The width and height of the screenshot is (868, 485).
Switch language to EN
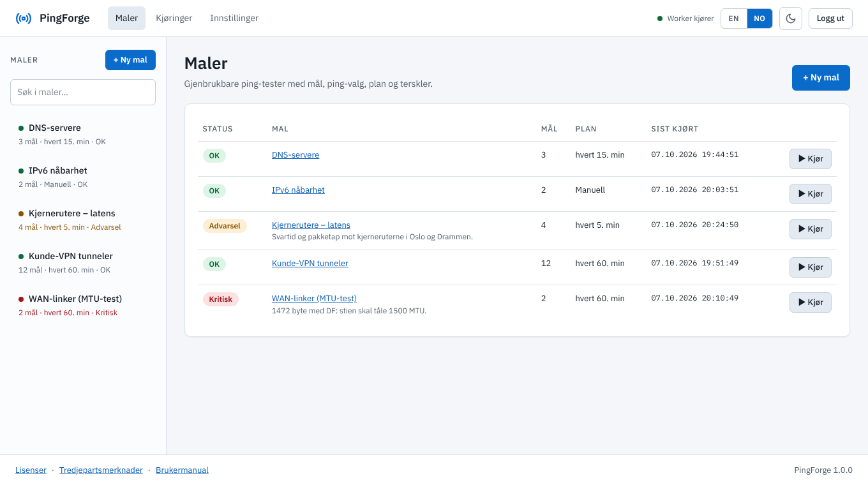point(734,19)
